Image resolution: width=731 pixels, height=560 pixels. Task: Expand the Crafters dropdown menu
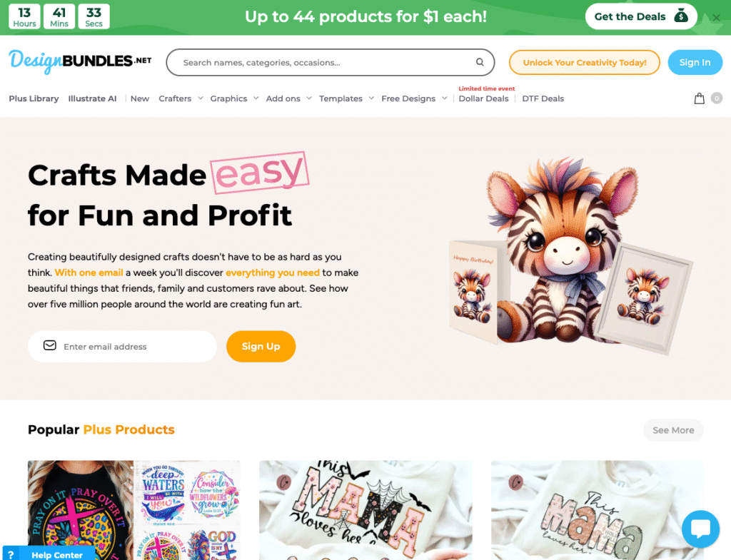pyautogui.click(x=181, y=98)
